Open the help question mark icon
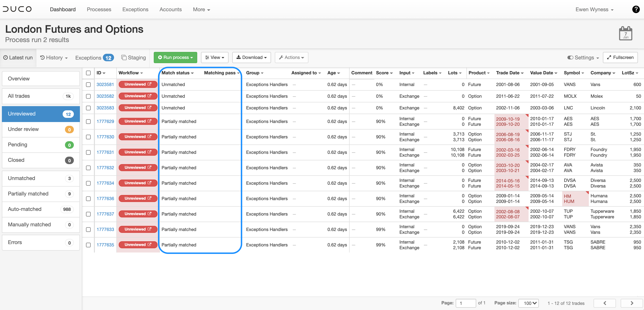 [x=636, y=9]
